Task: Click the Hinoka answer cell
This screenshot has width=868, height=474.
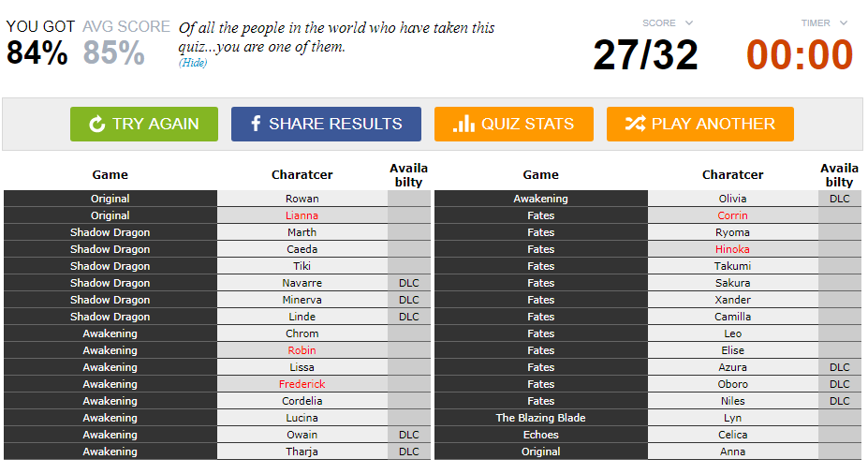Action: coord(732,249)
